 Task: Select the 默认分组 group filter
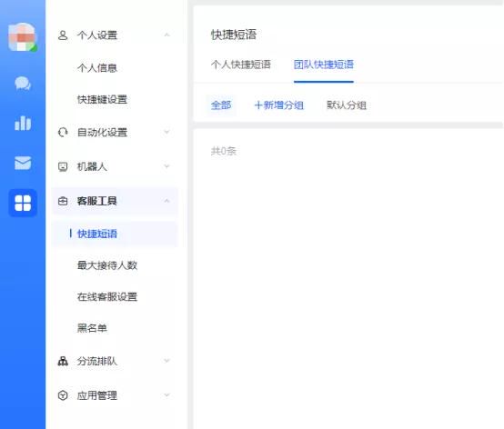pos(347,105)
